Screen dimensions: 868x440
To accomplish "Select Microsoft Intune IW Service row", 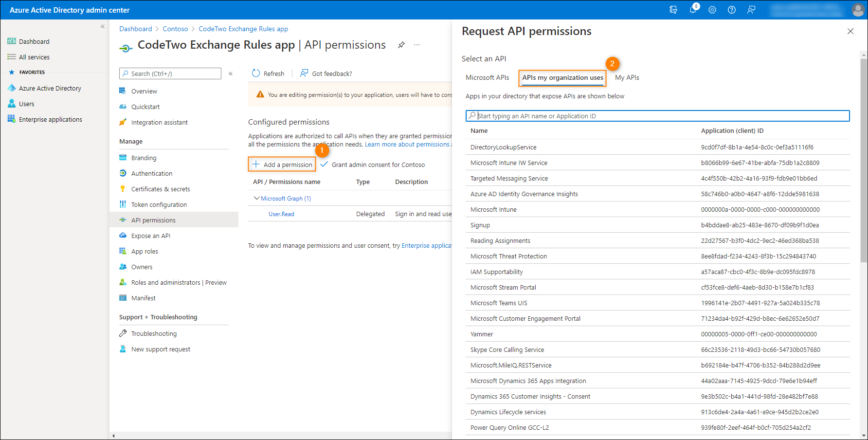I will click(658, 163).
